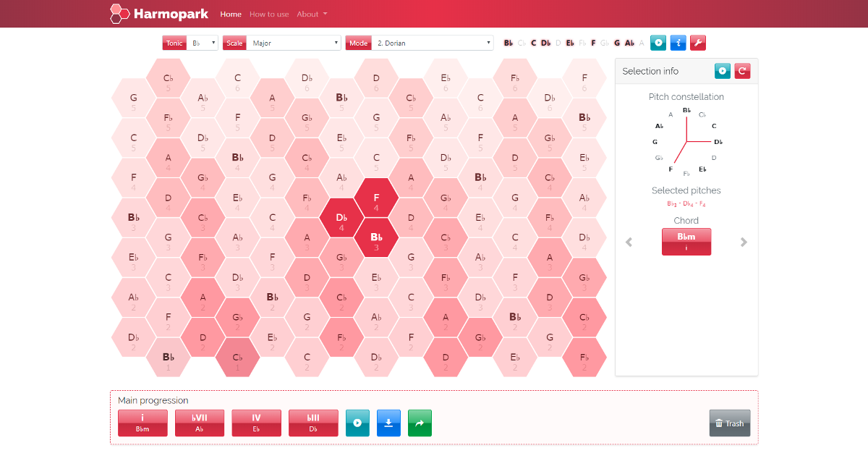Click the Selection info heading
This screenshot has height=456, width=868.
[x=650, y=71]
